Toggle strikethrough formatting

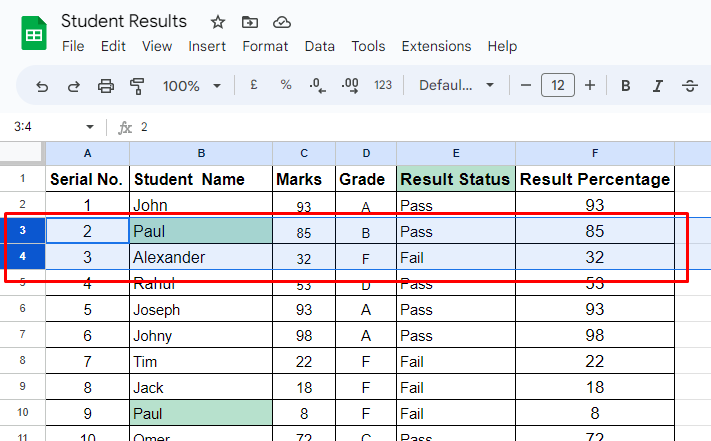tap(690, 86)
